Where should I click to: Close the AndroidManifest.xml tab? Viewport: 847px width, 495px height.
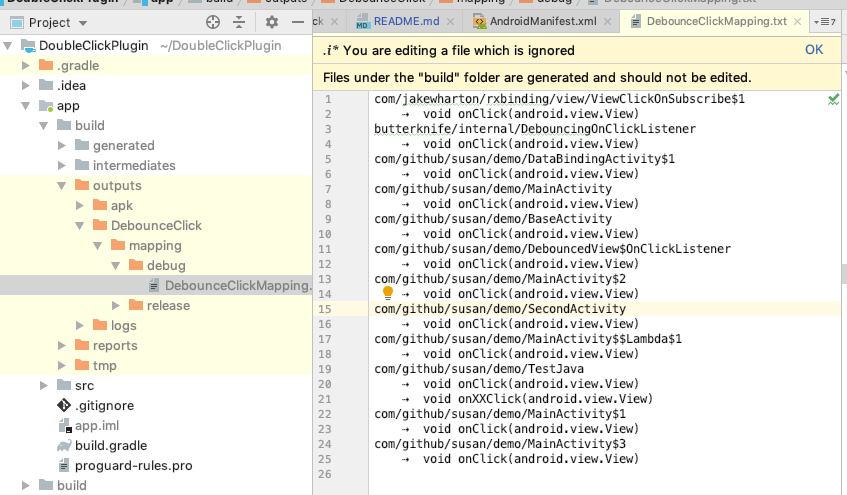click(607, 22)
